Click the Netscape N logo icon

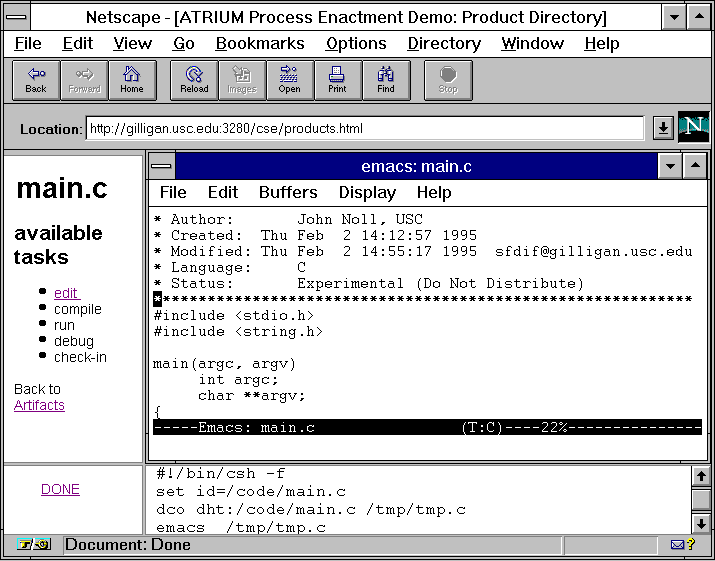[693, 128]
